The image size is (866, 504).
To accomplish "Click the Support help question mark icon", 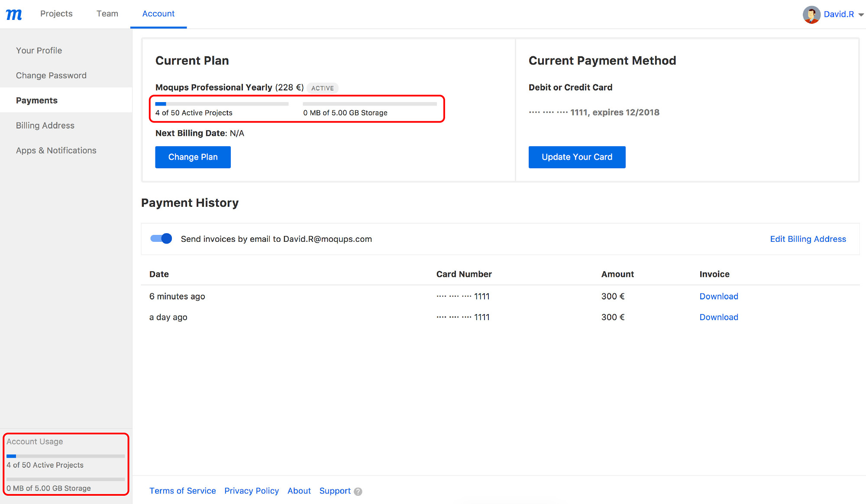I will [x=358, y=491].
